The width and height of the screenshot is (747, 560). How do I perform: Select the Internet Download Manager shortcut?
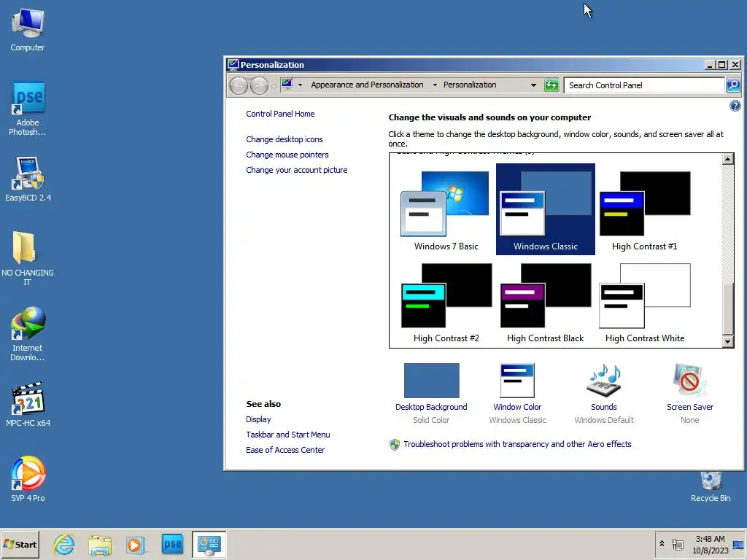pyautogui.click(x=28, y=334)
